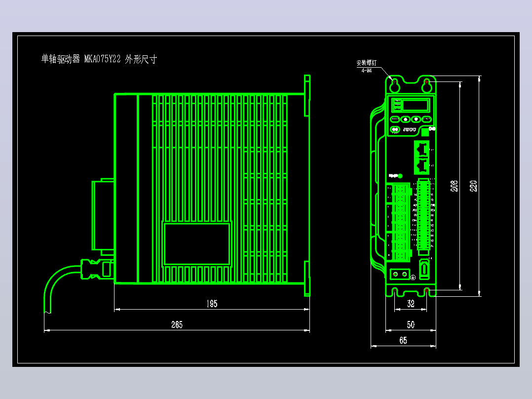Select the top-left keyhole mounting slot
The height and width of the screenshot is (399, 532).
pyautogui.click(x=395, y=85)
